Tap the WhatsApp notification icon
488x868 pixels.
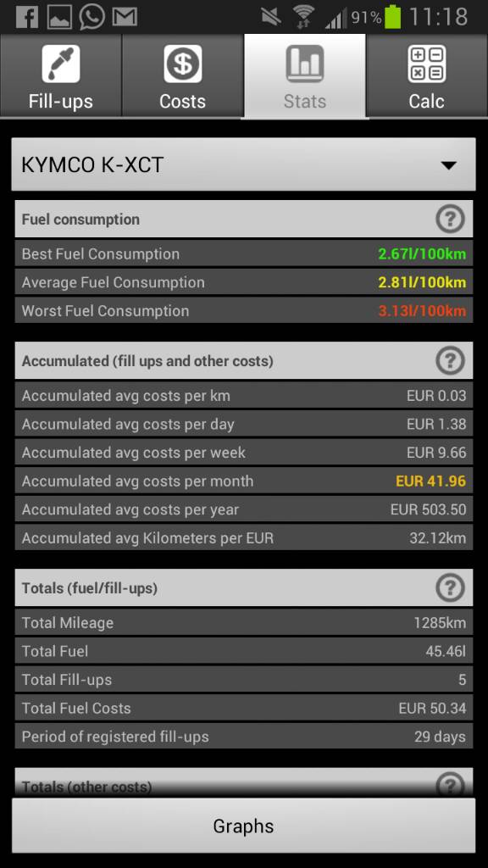(91, 17)
